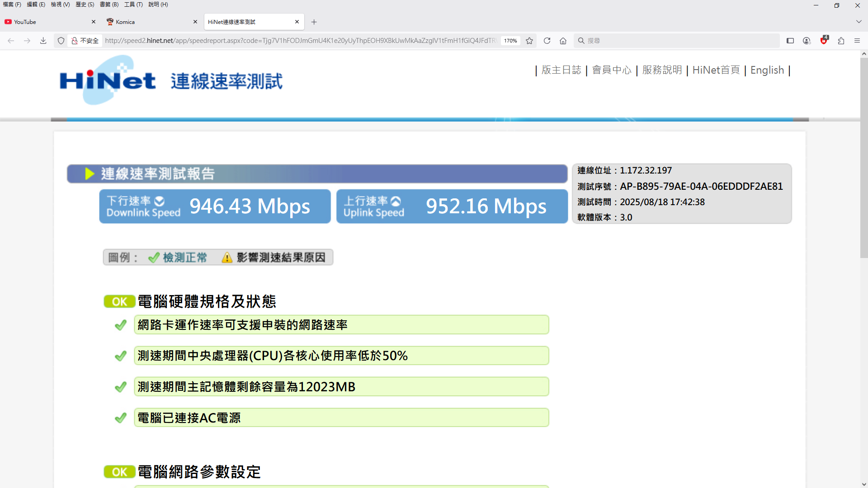
Task: Click the insecure connection lock icon
Action: [x=75, y=41]
